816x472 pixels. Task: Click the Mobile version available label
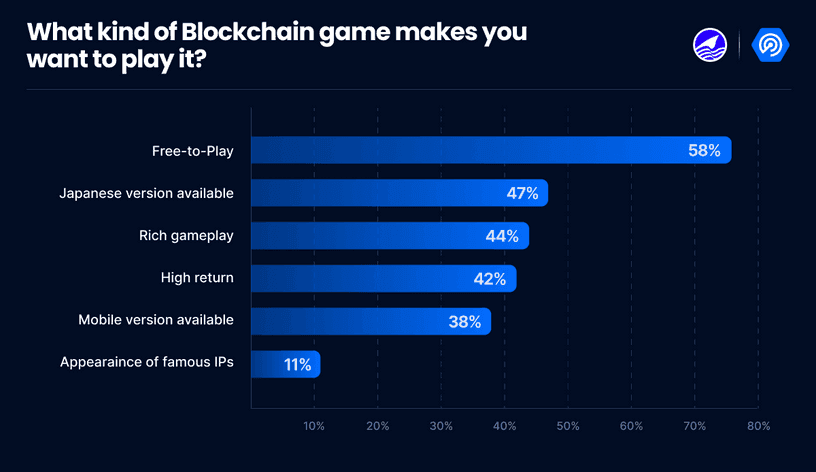click(x=156, y=320)
